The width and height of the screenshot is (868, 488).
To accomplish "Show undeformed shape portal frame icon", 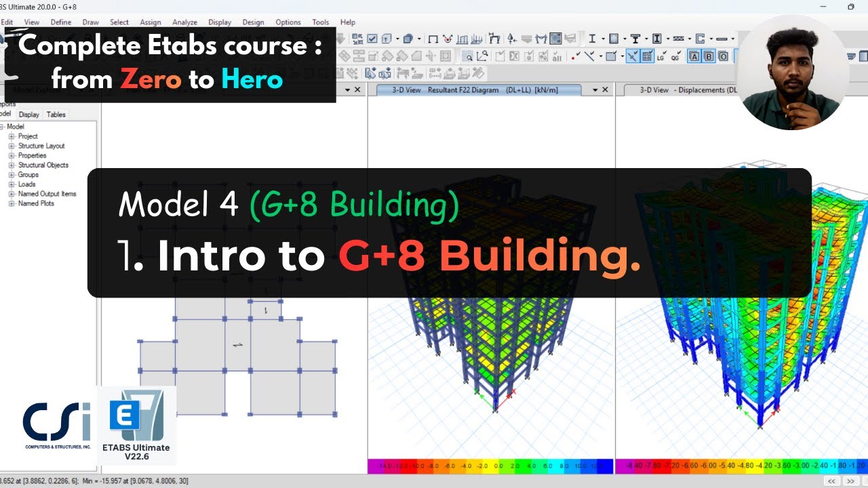I will pyautogui.click(x=433, y=39).
